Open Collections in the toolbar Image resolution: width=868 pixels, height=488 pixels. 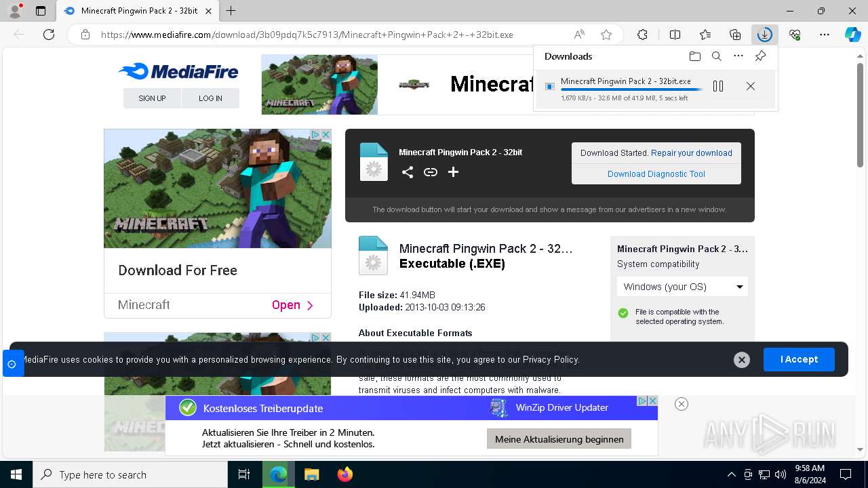(735, 35)
